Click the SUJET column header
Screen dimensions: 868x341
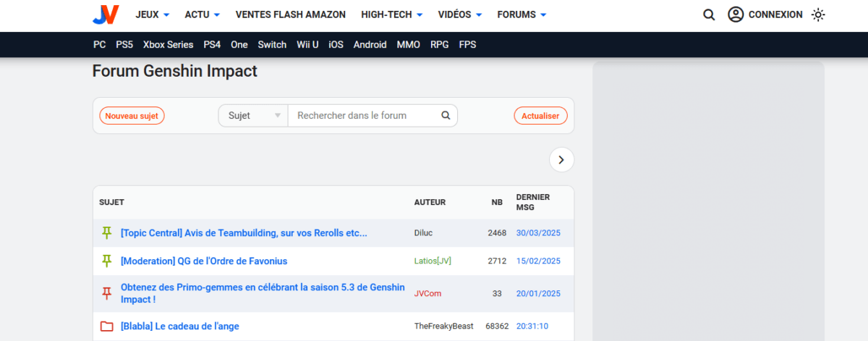coord(111,203)
